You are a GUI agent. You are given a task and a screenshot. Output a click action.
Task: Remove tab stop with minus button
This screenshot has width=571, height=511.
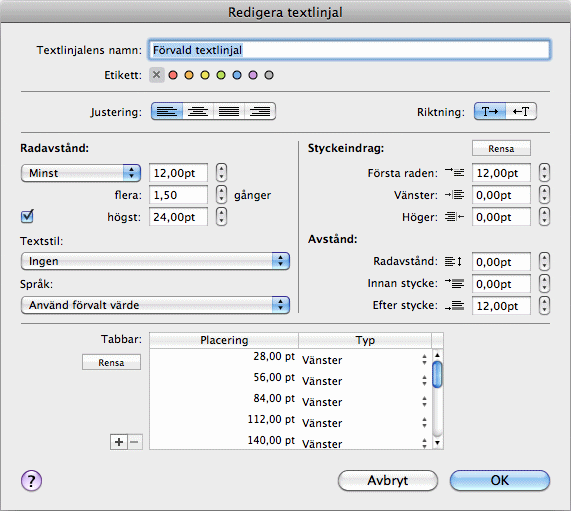(134, 442)
